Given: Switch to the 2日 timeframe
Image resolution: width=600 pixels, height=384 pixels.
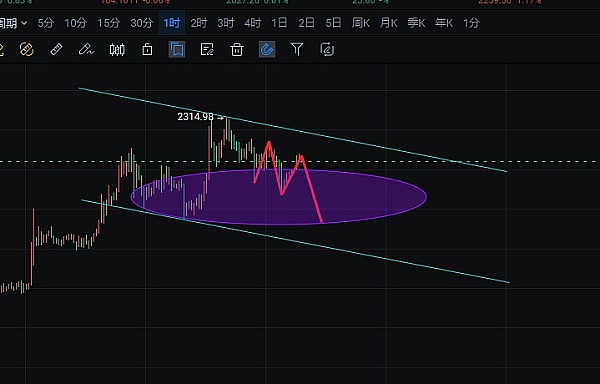Looking at the screenshot, I should point(307,23).
